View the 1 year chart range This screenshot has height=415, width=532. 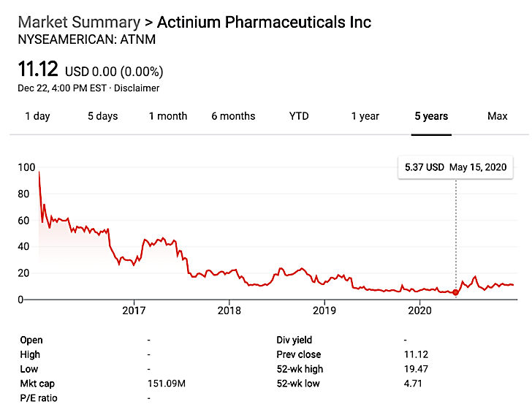tap(365, 116)
